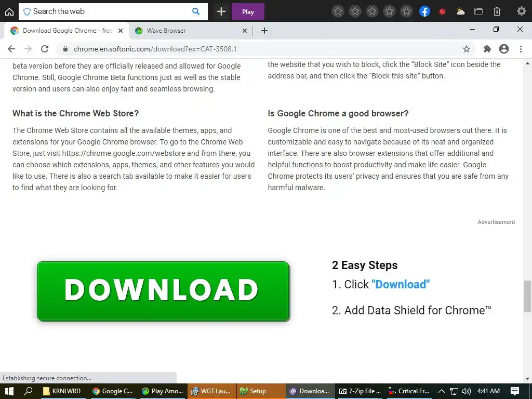Reload the current page
The width and height of the screenshot is (532, 399).
point(45,49)
